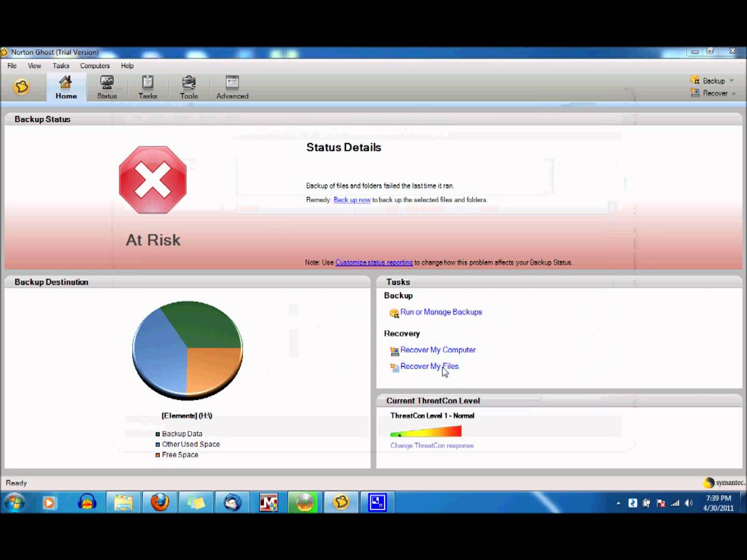This screenshot has height=560, width=747.
Task: Open the McAfee M taskbar icon
Action: click(x=269, y=502)
